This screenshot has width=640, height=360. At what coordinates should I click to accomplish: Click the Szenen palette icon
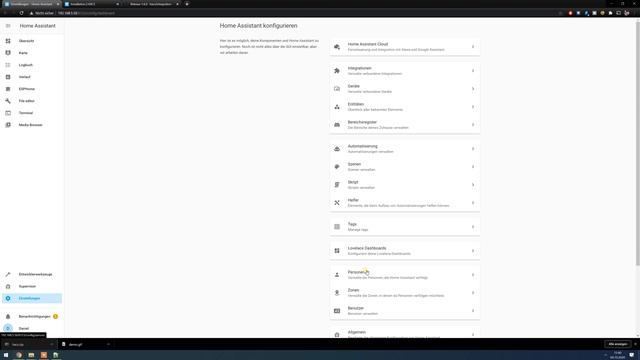pos(337,167)
